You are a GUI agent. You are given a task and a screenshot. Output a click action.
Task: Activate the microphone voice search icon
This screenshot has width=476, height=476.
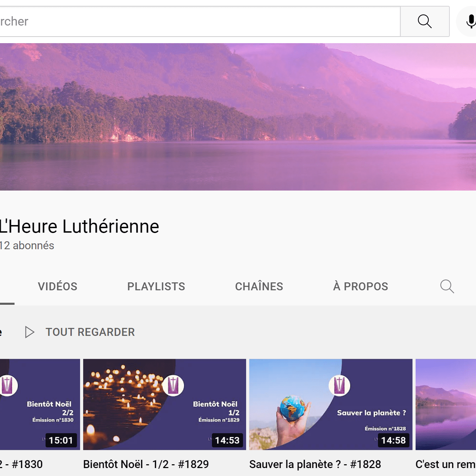pos(470,21)
